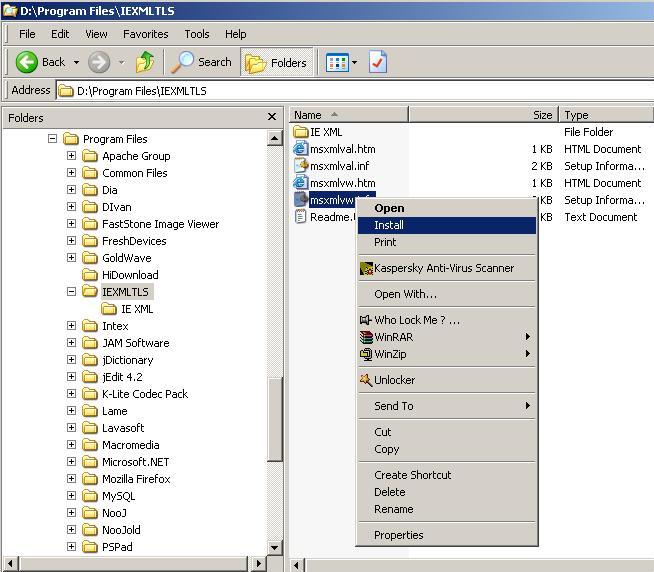The width and height of the screenshot is (654, 572).
Task: Open the Views dropdown arrow
Action: pyautogui.click(x=355, y=63)
